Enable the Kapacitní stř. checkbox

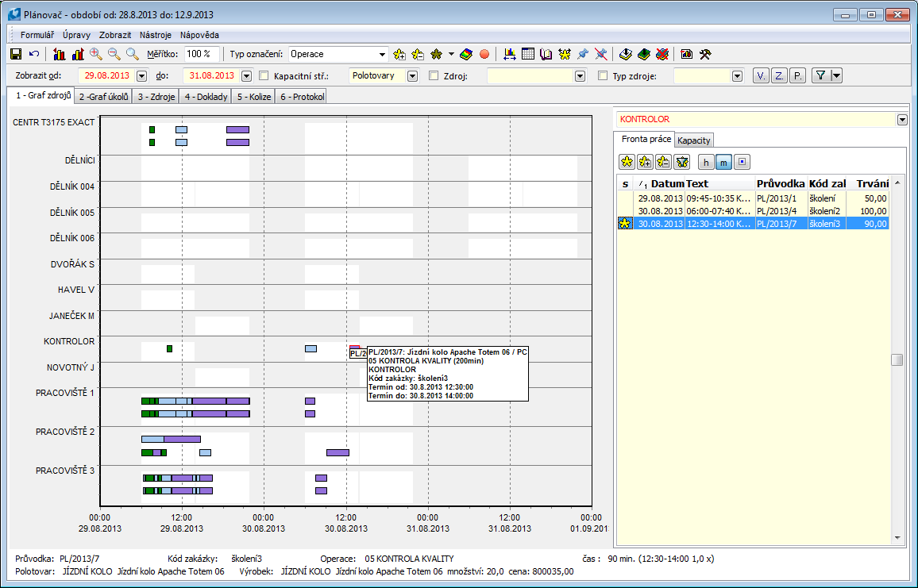264,76
